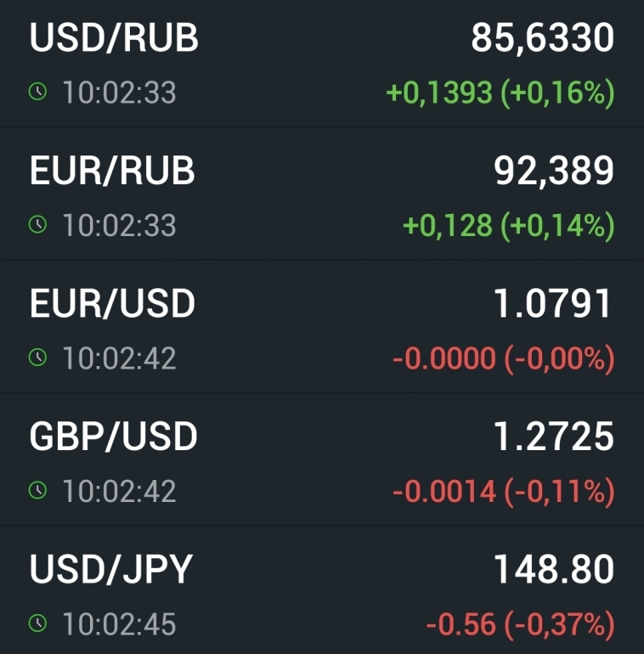644x654 pixels.
Task: Tap the GBP/USD rate 1.2725
Action: tap(553, 437)
